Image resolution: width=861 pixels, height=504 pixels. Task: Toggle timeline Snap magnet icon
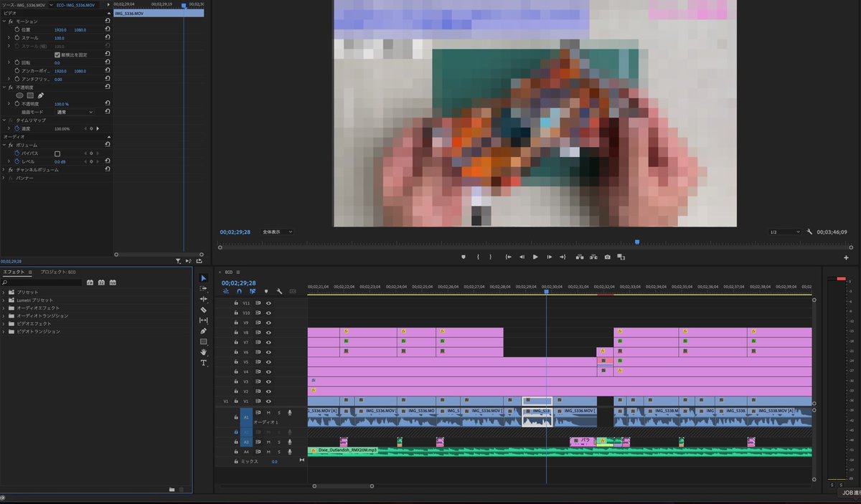pos(239,291)
